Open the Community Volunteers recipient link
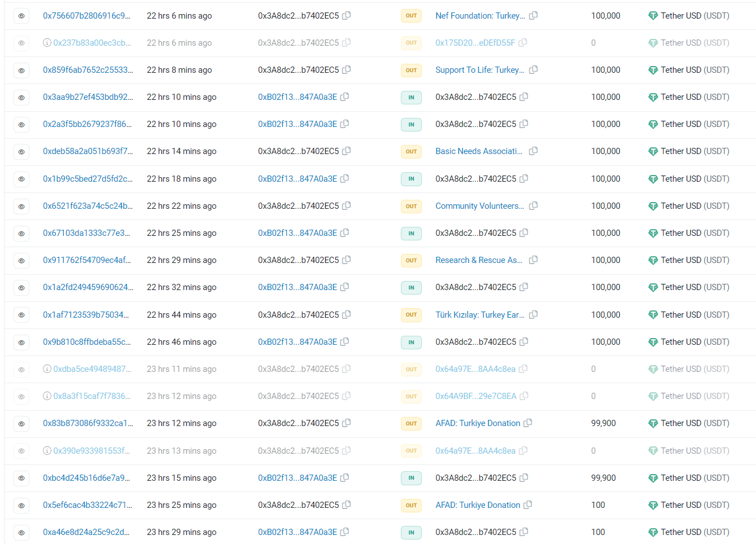 click(x=479, y=206)
